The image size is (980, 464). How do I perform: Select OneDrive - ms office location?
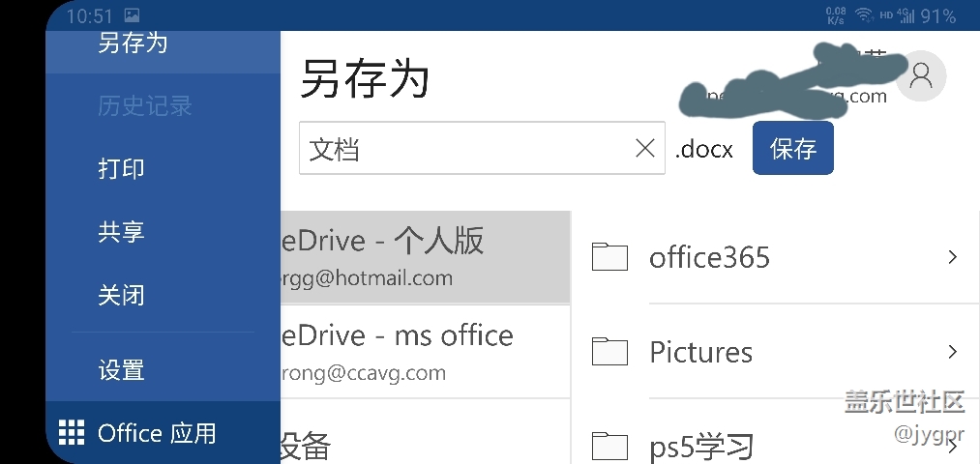coord(426,352)
